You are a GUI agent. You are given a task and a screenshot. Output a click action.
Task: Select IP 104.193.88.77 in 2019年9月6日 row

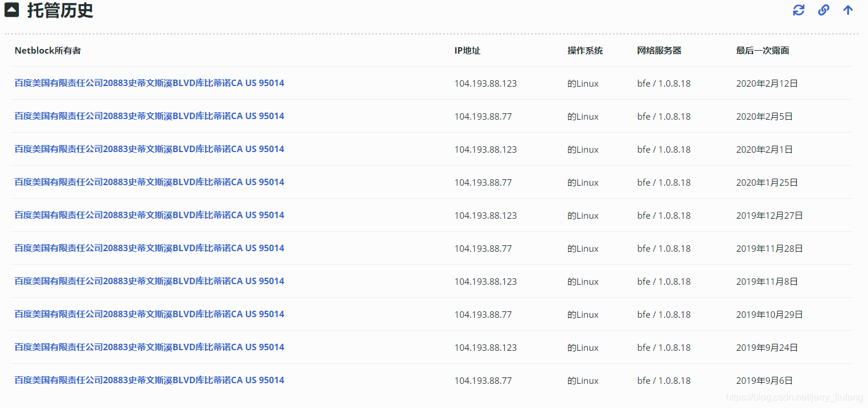pyautogui.click(x=483, y=381)
